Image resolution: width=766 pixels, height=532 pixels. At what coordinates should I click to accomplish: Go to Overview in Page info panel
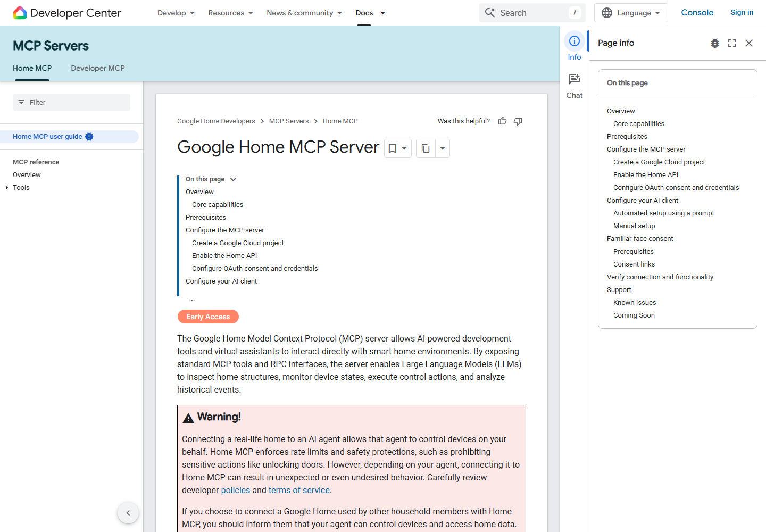(621, 111)
